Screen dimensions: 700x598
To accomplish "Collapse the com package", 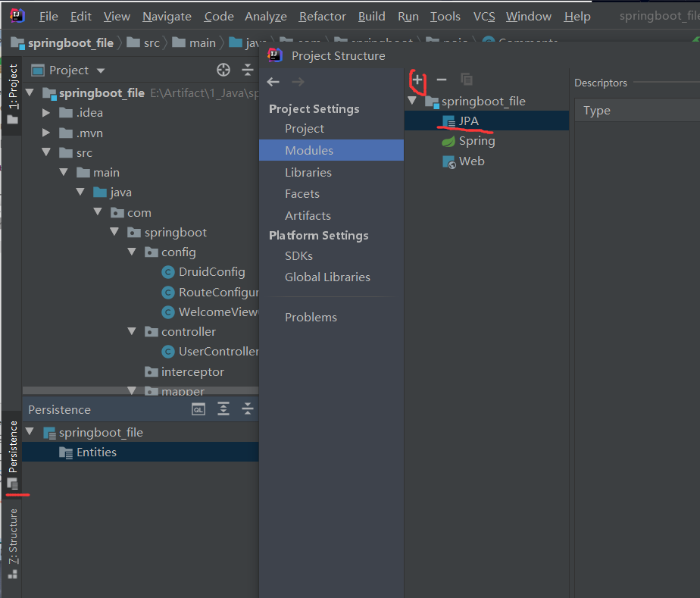I will click(98, 211).
